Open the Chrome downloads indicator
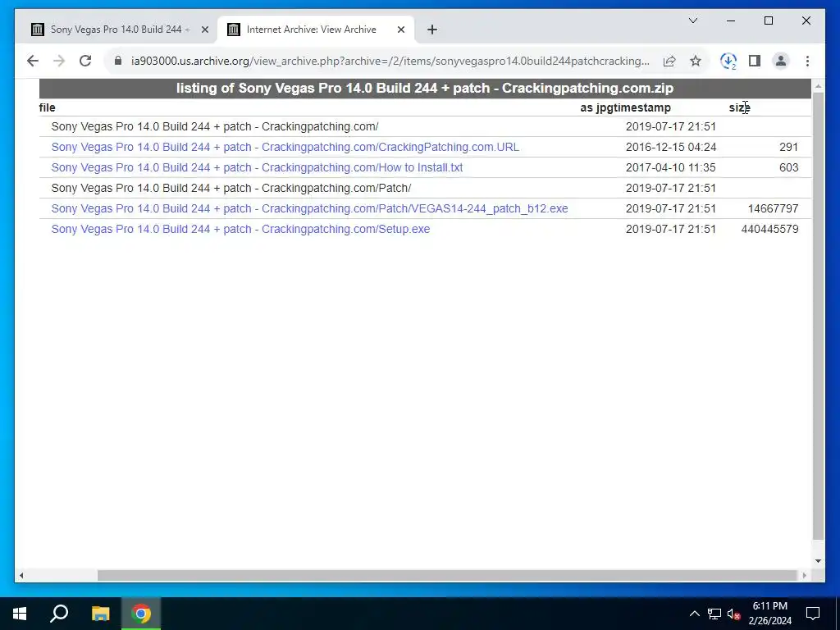The image size is (840, 630). [x=728, y=61]
